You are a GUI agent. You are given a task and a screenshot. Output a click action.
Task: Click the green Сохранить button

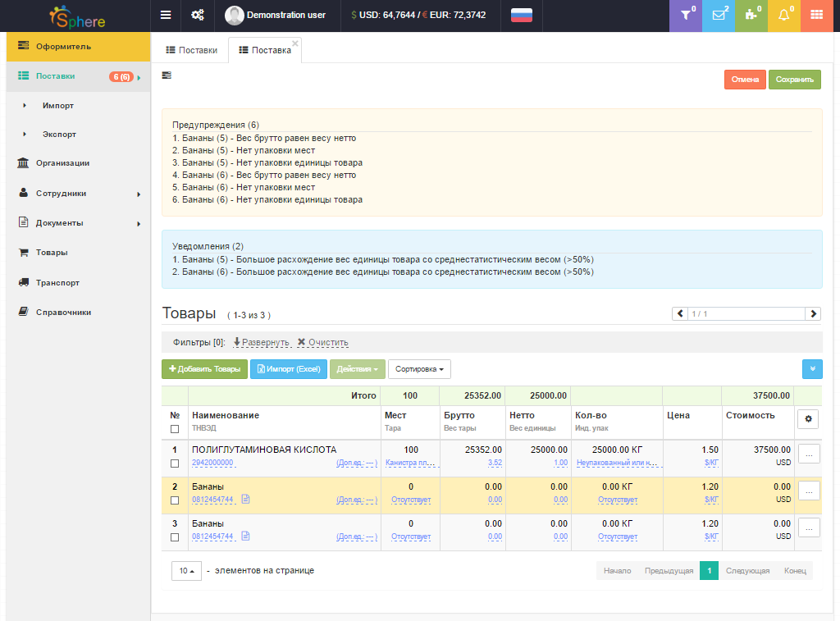pos(794,80)
